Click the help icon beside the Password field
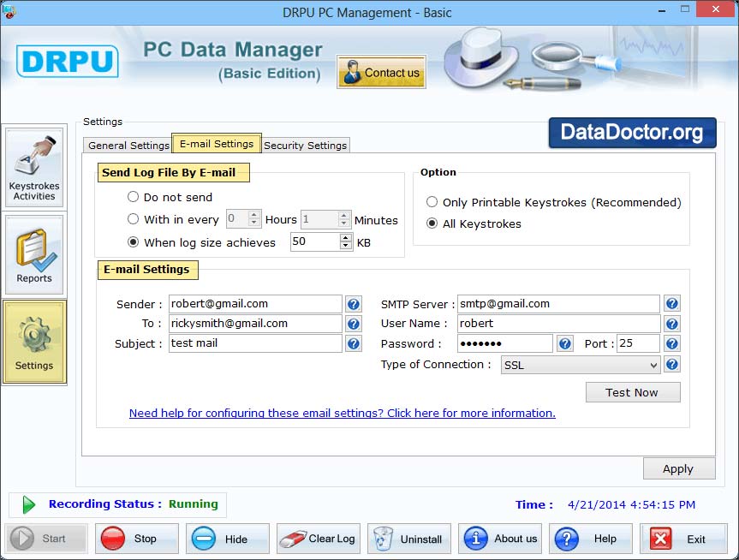The height and width of the screenshot is (560, 739). click(x=565, y=343)
